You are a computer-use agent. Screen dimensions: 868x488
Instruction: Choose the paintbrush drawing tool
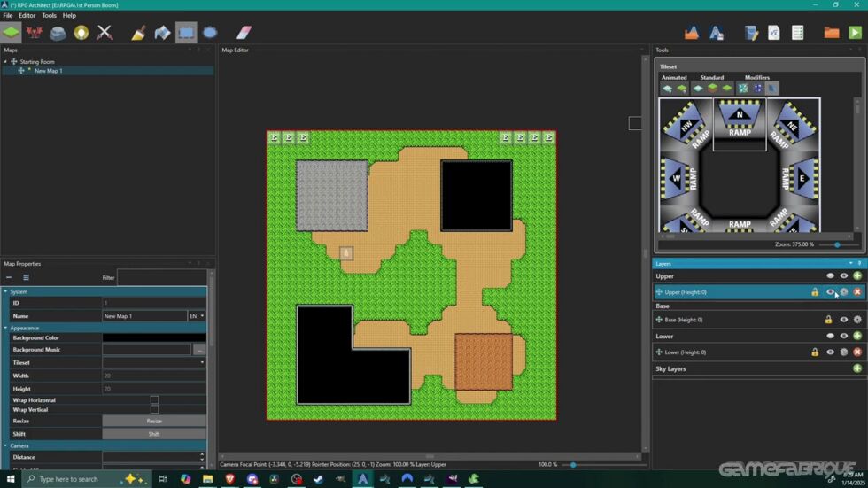point(138,33)
